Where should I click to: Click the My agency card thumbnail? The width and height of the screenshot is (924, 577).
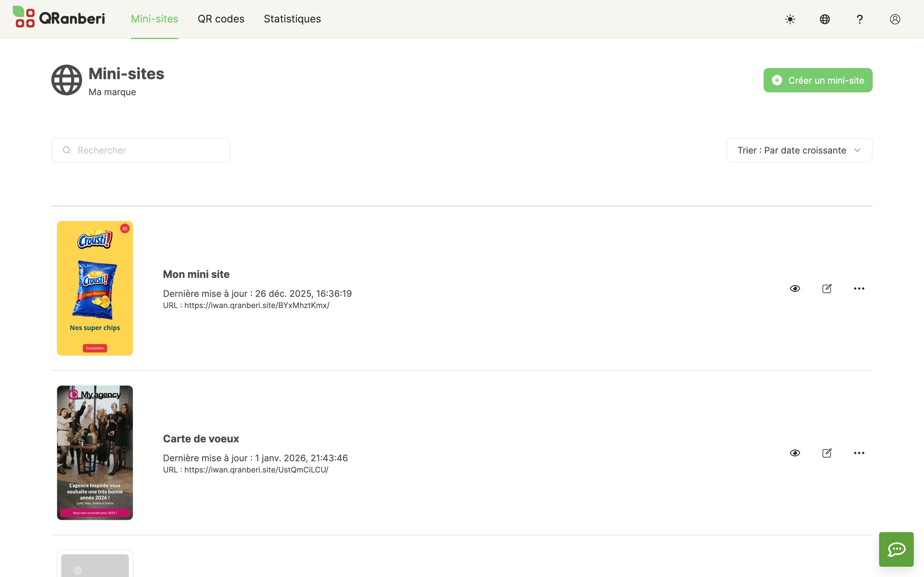pyautogui.click(x=95, y=453)
